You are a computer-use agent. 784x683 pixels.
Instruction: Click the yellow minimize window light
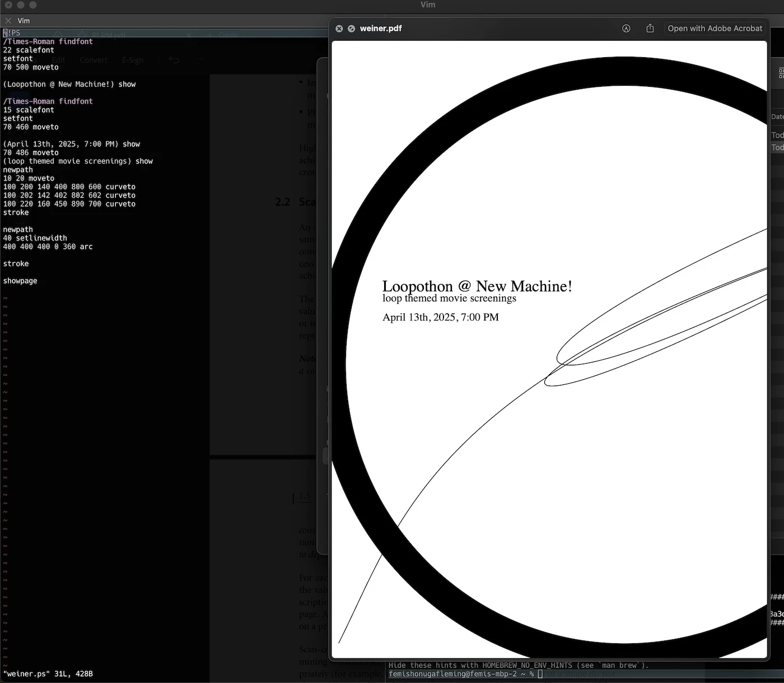(x=21, y=5)
